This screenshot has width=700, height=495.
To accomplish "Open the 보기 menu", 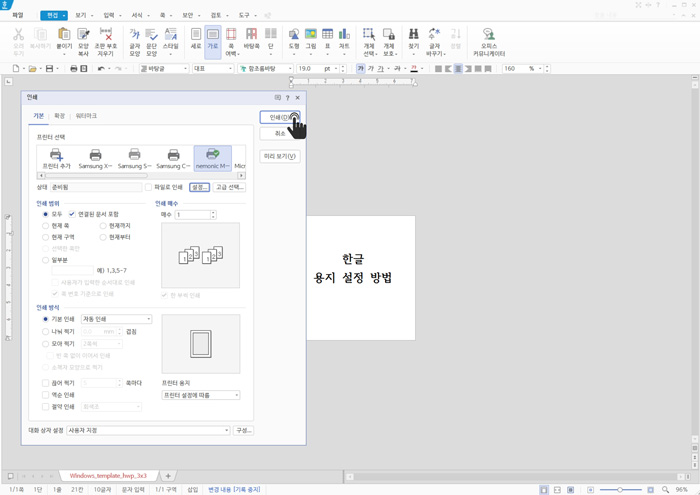I will pyautogui.click(x=80, y=15).
